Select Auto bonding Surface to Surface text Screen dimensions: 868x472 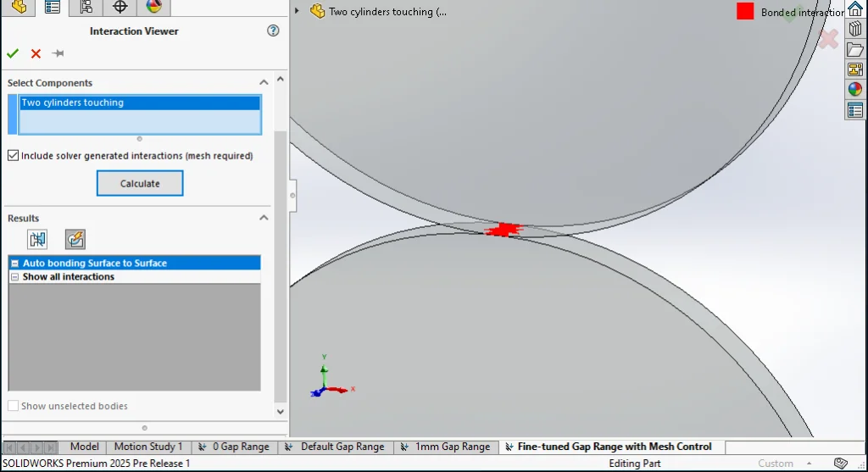tap(95, 264)
